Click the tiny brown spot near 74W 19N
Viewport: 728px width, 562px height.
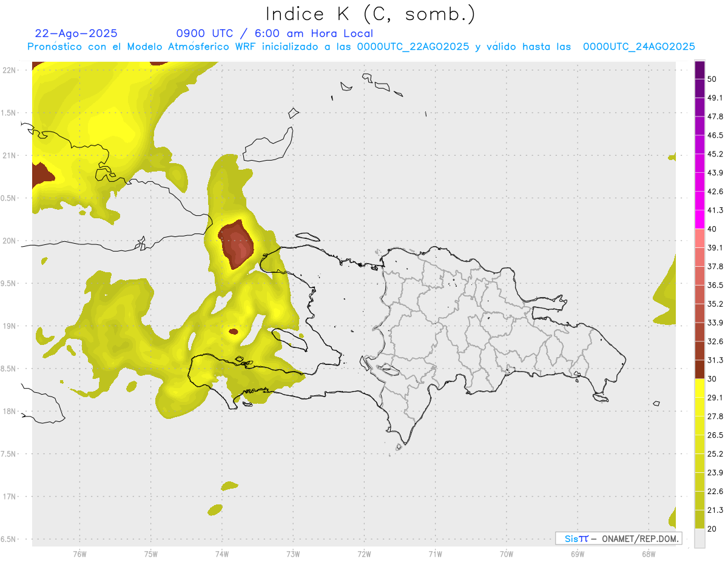[x=234, y=332]
